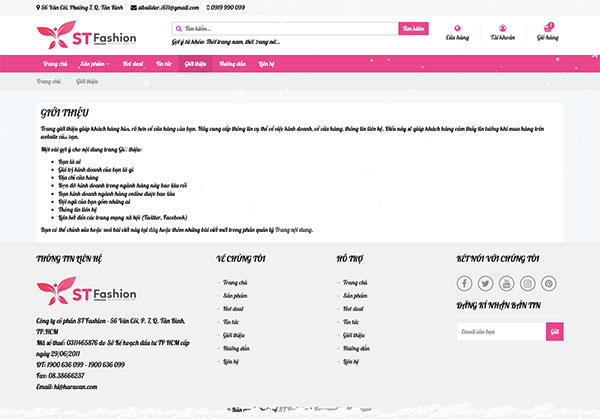
Task: Click the 'Bạn là ai' bullet item
Action: click(70, 162)
